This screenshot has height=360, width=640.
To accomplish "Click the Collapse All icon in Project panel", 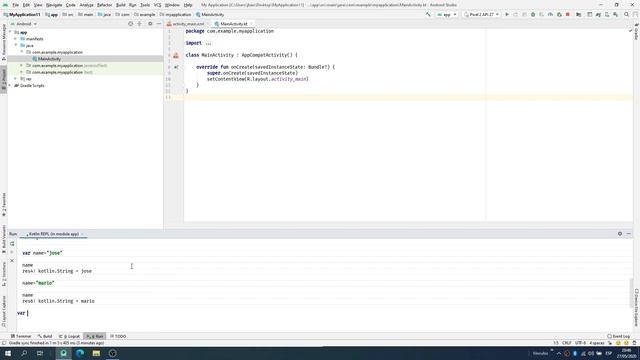I will click(x=140, y=24).
